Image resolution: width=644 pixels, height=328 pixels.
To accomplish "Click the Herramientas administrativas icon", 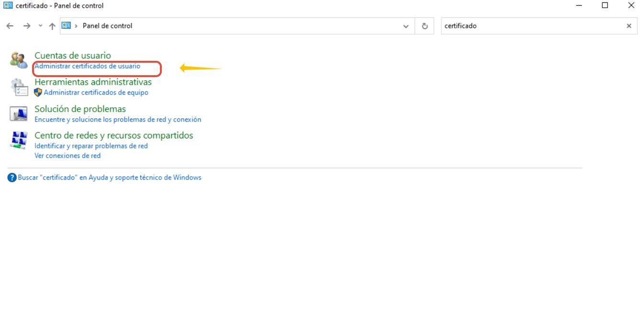I will coord(19,87).
